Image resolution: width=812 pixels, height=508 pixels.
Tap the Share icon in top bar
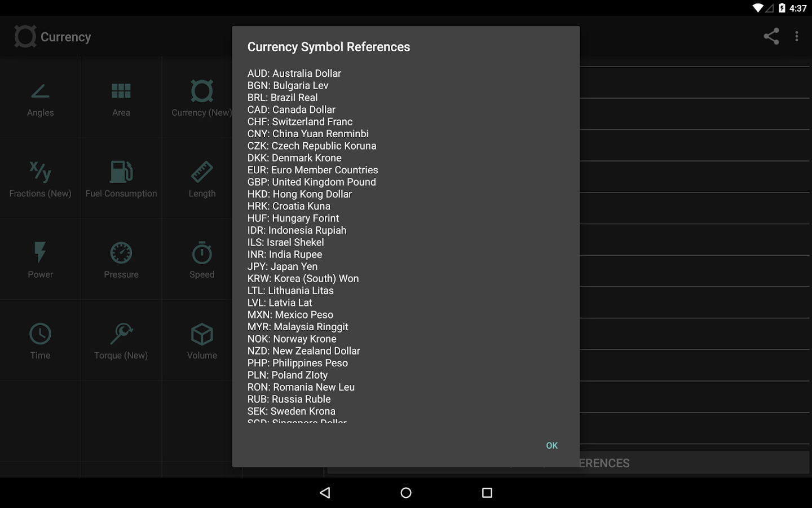(x=771, y=36)
